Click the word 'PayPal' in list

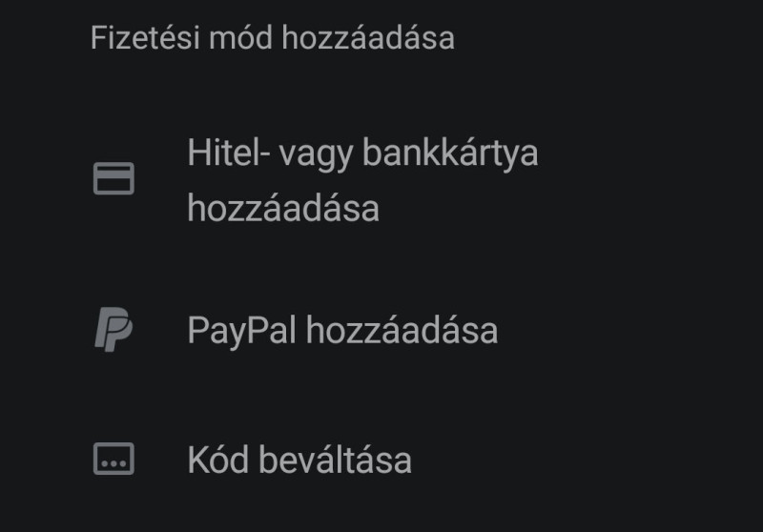pyautogui.click(x=242, y=331)
